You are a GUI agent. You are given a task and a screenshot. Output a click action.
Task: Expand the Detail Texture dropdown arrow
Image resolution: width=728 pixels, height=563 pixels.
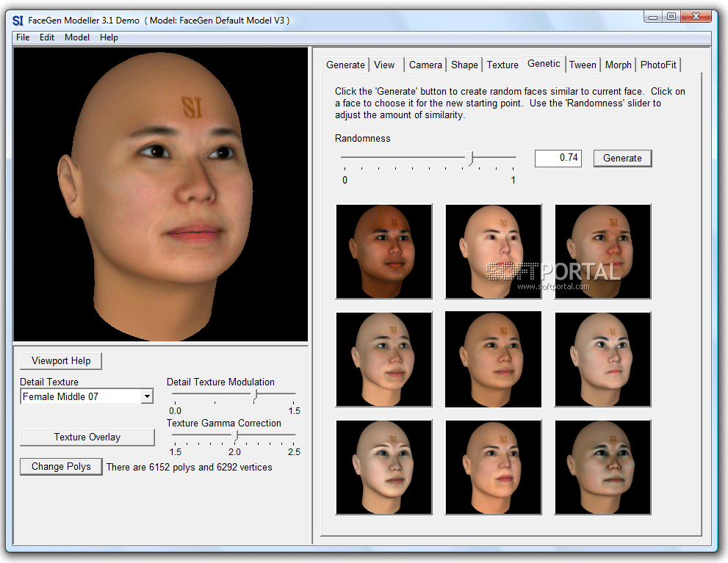(147, 396)
